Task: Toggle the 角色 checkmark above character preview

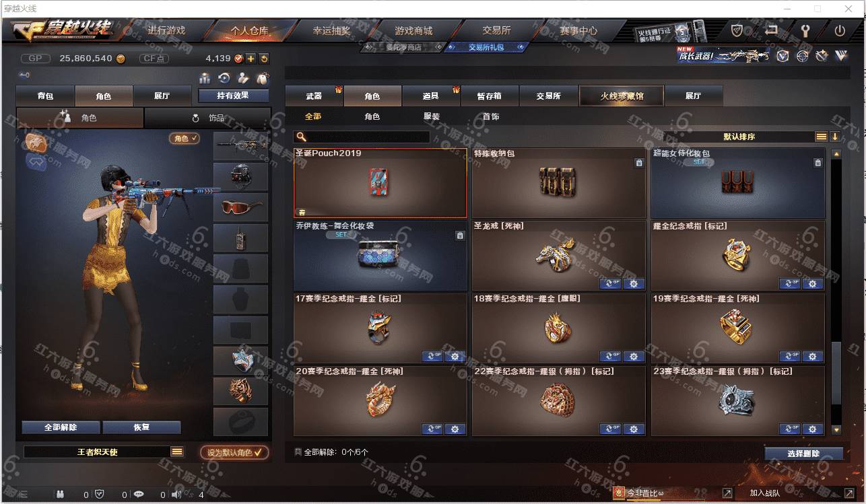Action: tap(185, 138)
